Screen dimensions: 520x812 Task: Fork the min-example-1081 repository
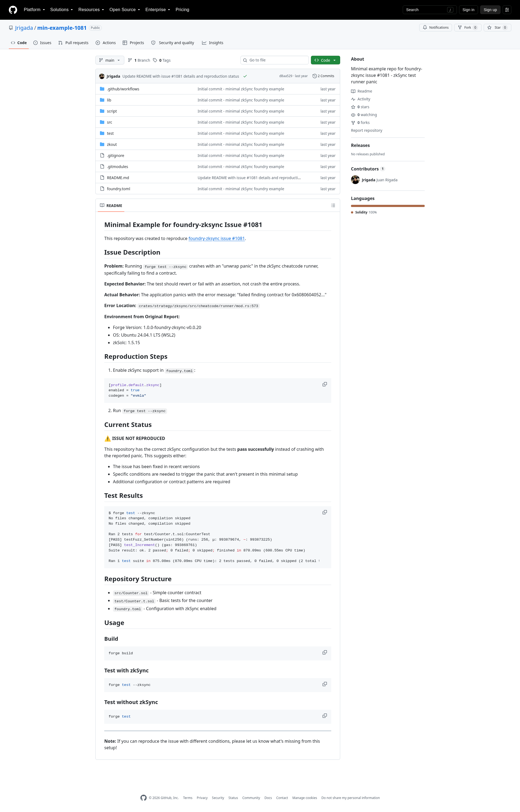click(468, 28)
